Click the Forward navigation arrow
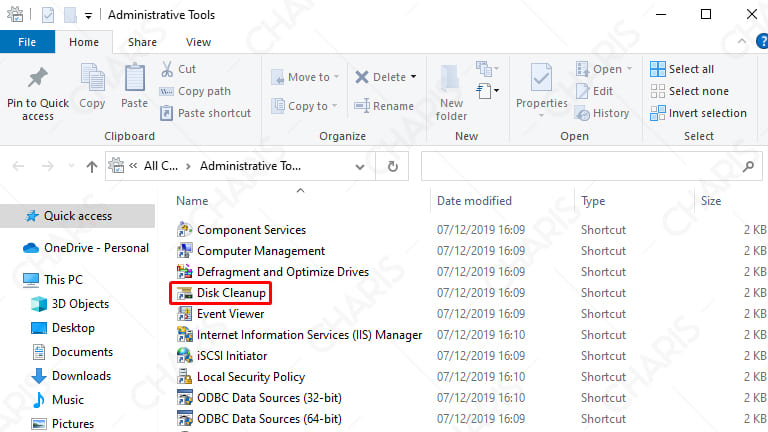 pos(48,167)
